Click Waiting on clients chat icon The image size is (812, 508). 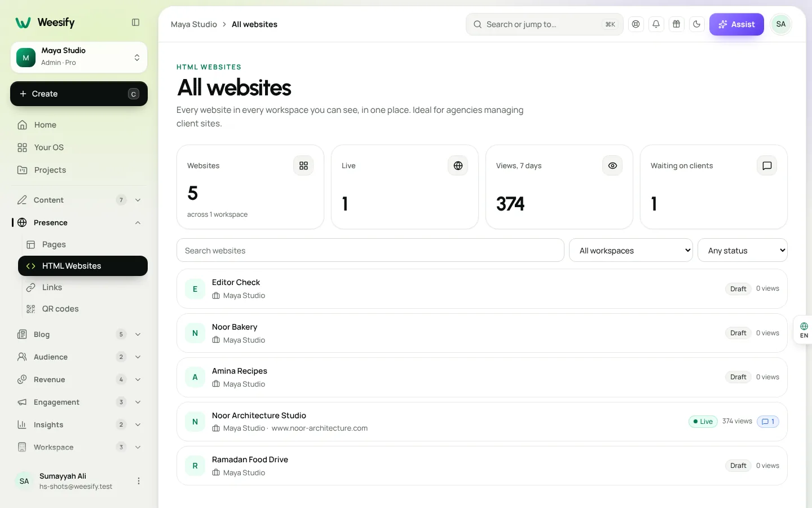pyautogui.click(x=767, y=166)
